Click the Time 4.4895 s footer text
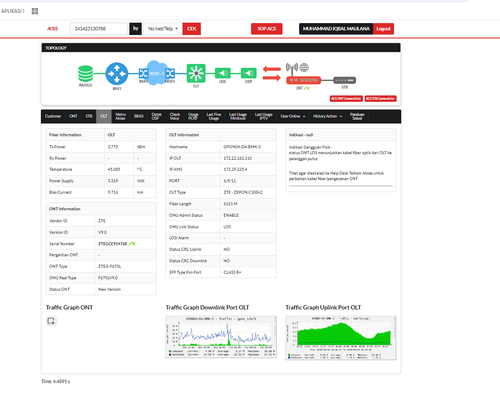The image size is (500, 393). tap(56, 381)
